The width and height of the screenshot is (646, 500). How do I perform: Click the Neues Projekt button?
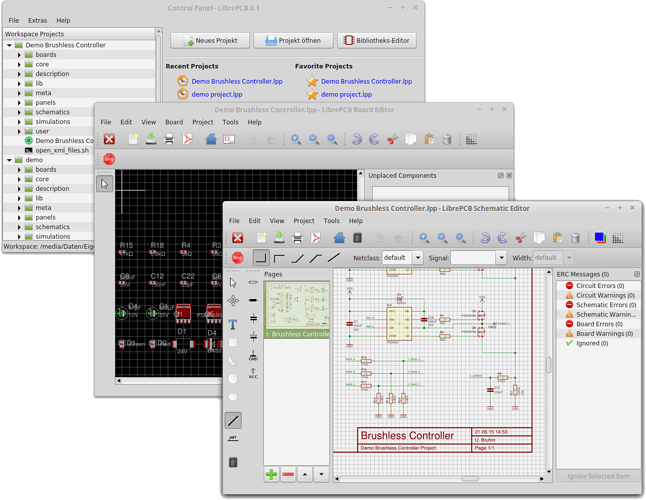click(x=210, y=41)
